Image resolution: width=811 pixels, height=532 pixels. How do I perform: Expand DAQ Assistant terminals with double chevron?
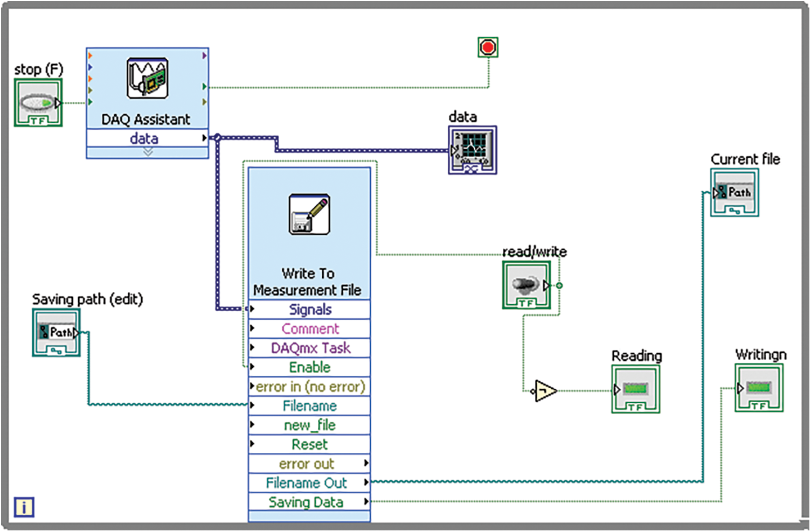coord(148,153)
